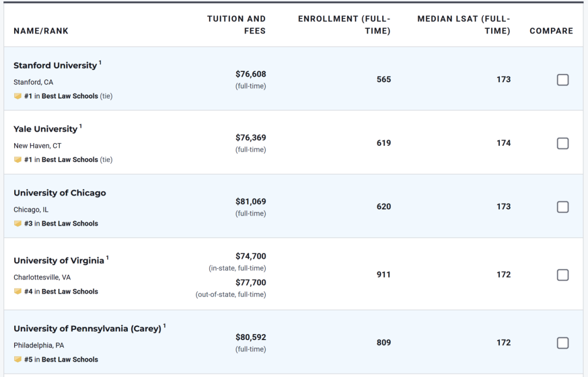Click the Median LSAT (Full-Time) column header

click(x=464, y=25)
